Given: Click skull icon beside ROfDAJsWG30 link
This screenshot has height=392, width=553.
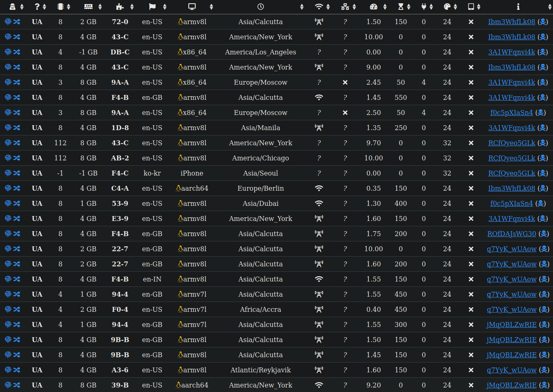Looking at the screenshot, I should click(544, 234).
